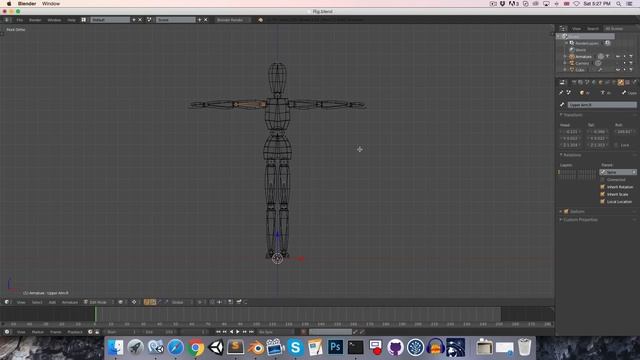Open the Global orientation dropdown
Screen dimensions: 640x360
[x=181, y=302]
